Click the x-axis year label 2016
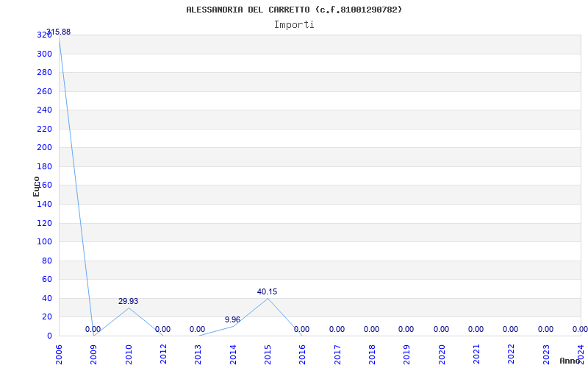This screenshot has height=368, width=588. [303, 354]
